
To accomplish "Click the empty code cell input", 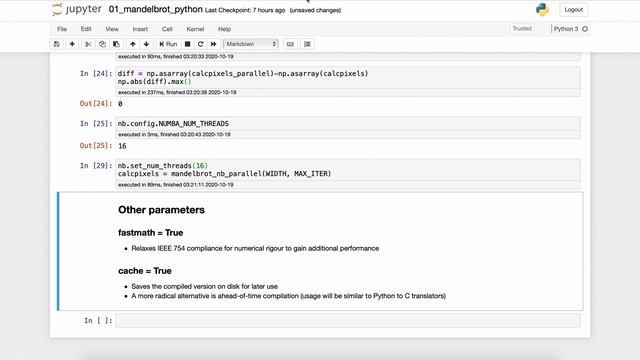I will click(348, 320).
